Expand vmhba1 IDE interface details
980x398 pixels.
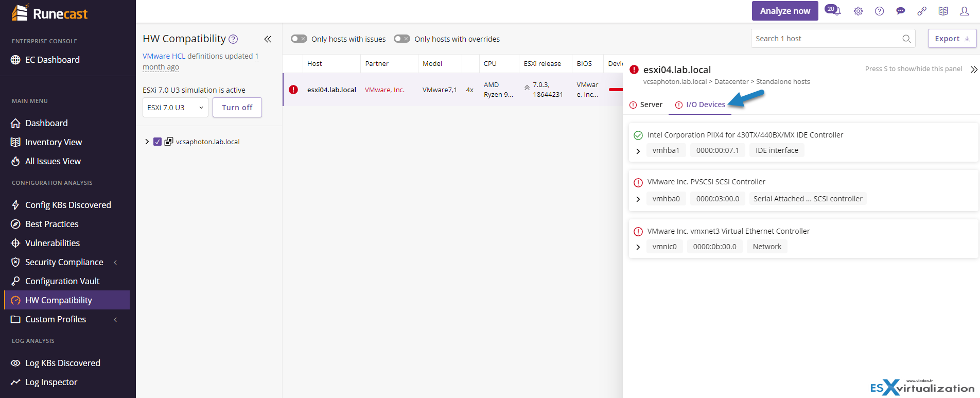[638, 151]
